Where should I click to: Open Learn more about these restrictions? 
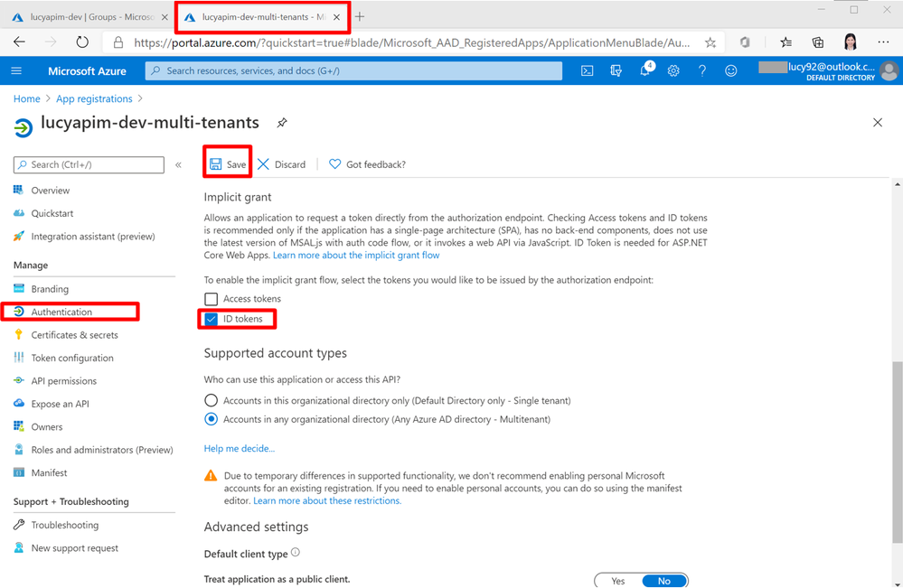click(x=327, y=500)
